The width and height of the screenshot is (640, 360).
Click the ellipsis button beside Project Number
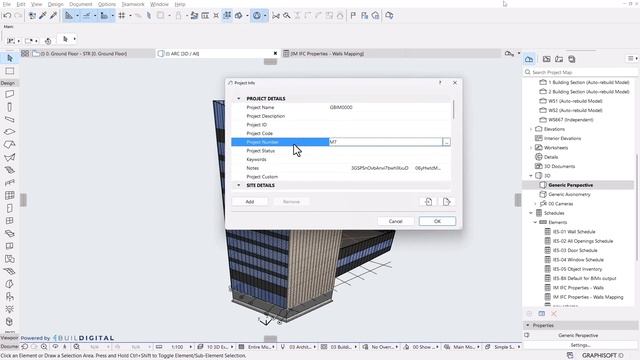click(447, 142)
